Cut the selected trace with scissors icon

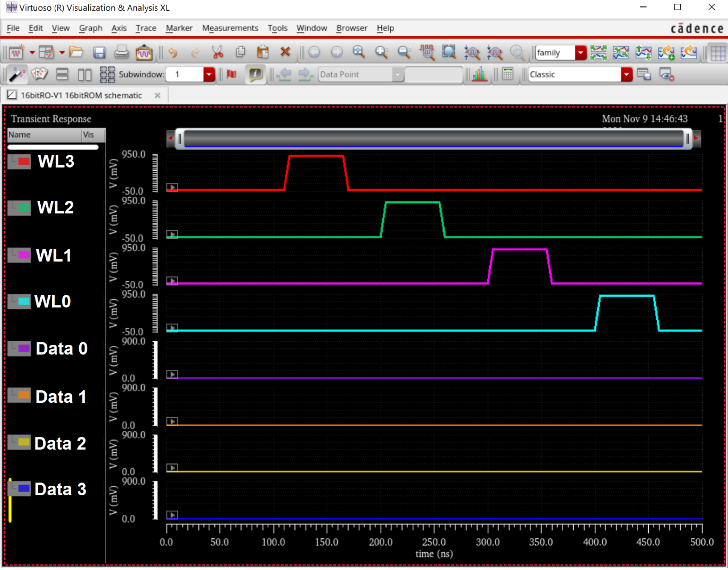click(218, 52)
